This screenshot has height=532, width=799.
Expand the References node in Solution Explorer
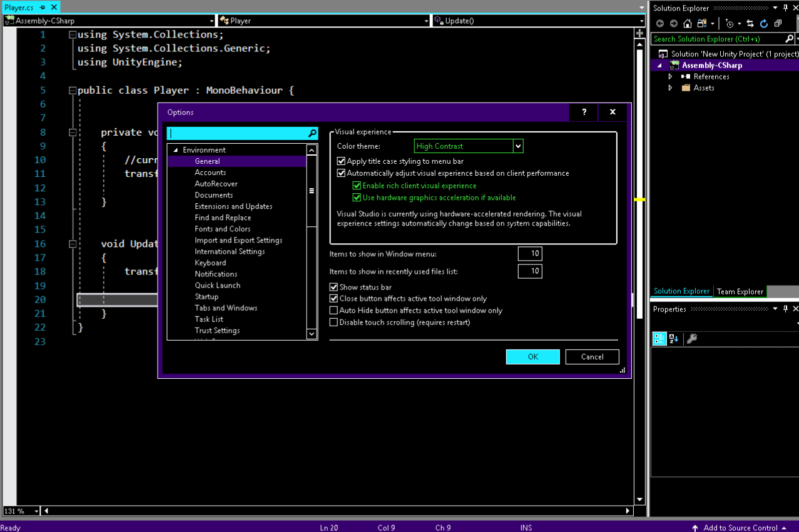click(670, 77)
